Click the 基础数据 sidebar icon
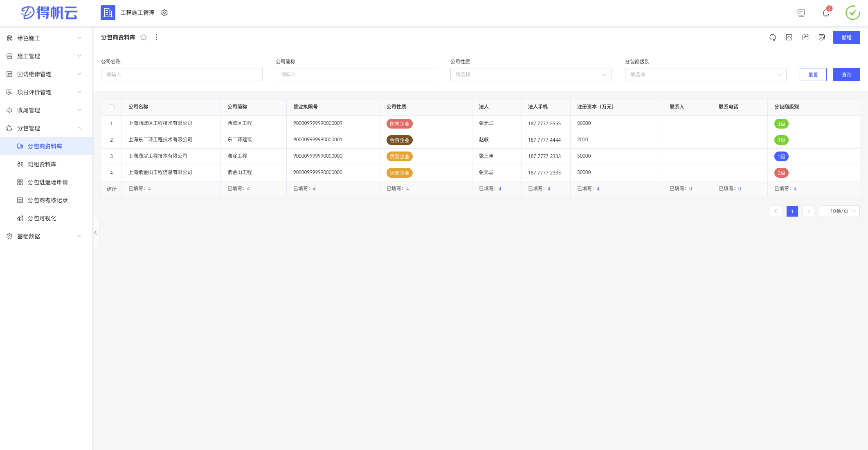 9,236
